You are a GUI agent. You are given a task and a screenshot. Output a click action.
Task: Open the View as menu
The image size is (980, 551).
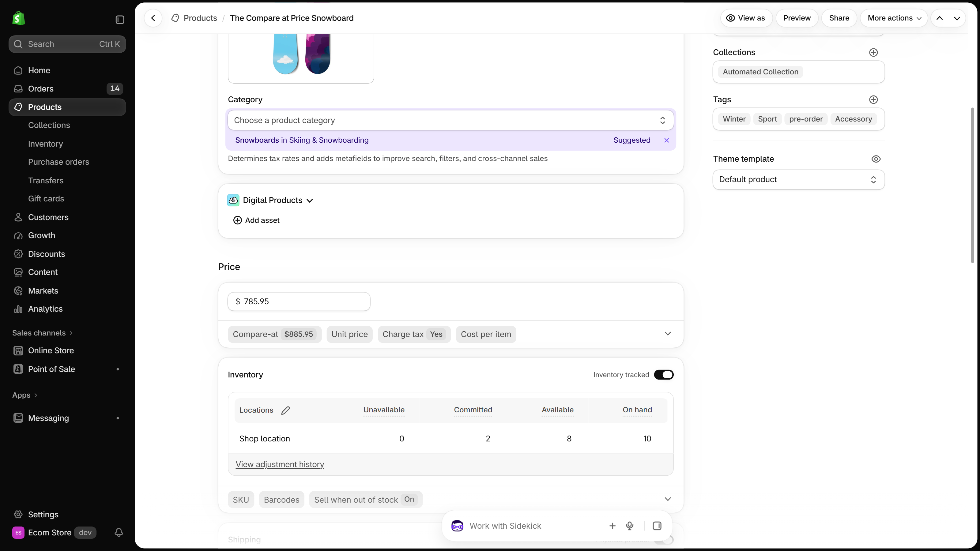(x=746, y=18)
